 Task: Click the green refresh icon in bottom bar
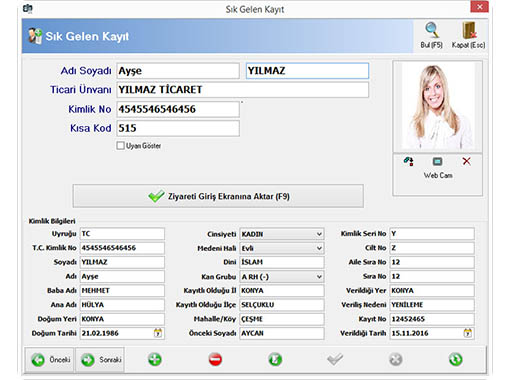pyautogui.click(x=455, y=359)
